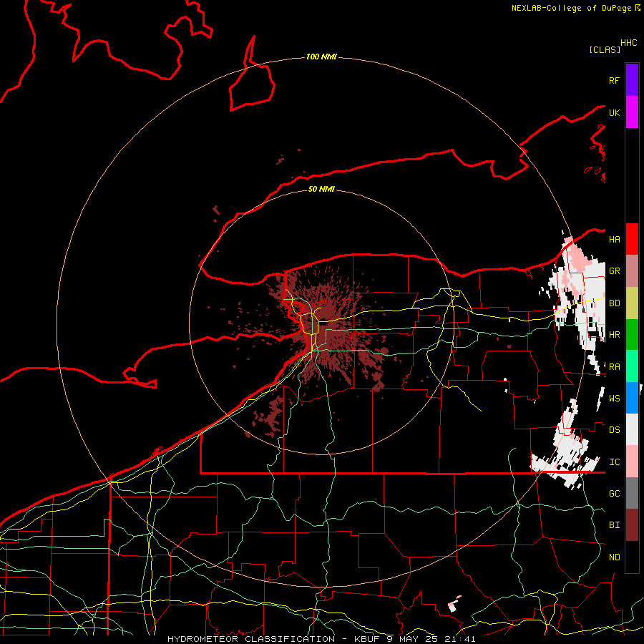This screenshot has height=644, width=644.
Task: Click the RA light green swatch
Action: (632, 366)
